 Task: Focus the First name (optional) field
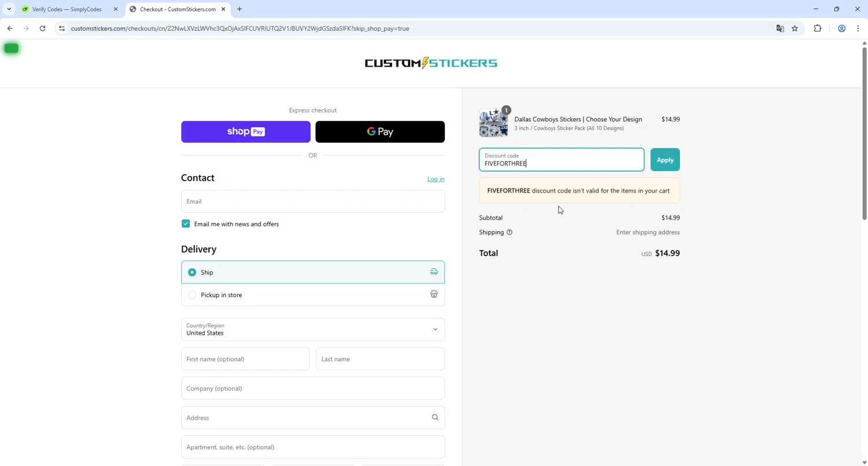tap(245, 359)
